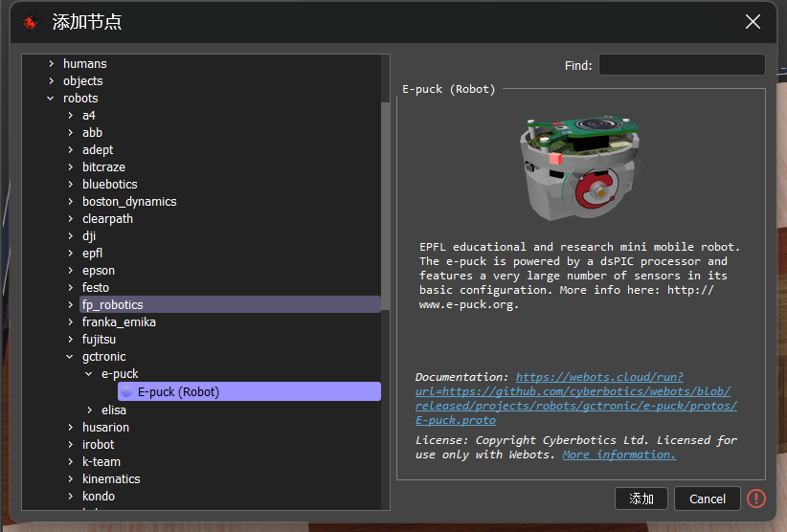Expand the bluebotics folder
This screenshot has width=787, height=532.
[70, 184]
